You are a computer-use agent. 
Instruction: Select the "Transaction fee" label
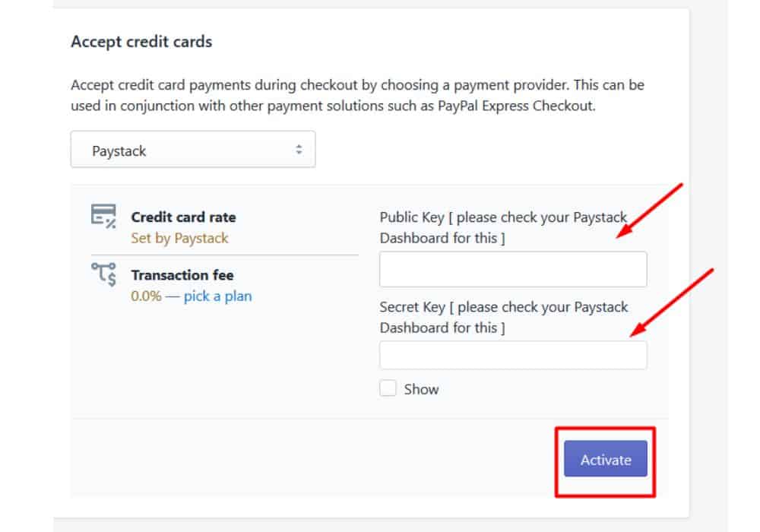coord(182,275)
